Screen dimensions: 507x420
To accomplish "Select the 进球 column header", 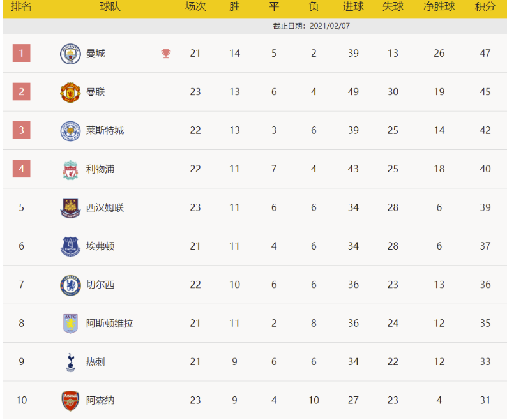I will click(353, 7).
